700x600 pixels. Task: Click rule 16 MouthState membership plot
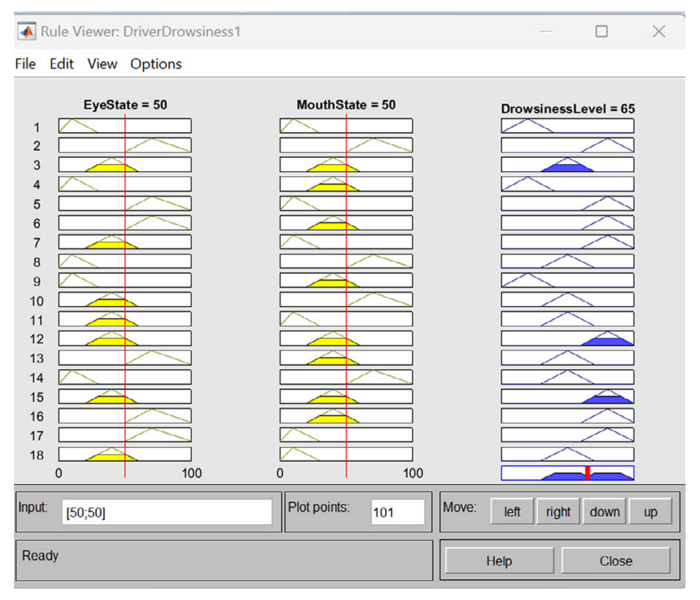[346, 416]
